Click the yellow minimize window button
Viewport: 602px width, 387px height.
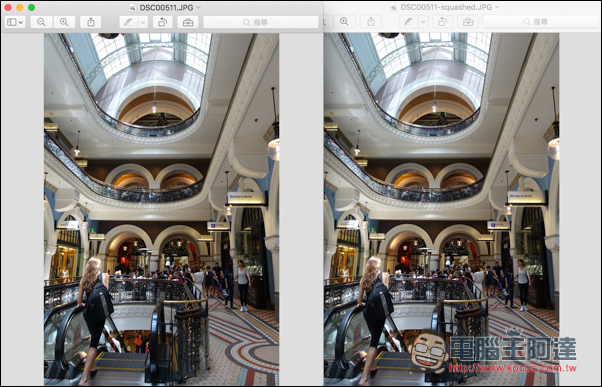20,7
